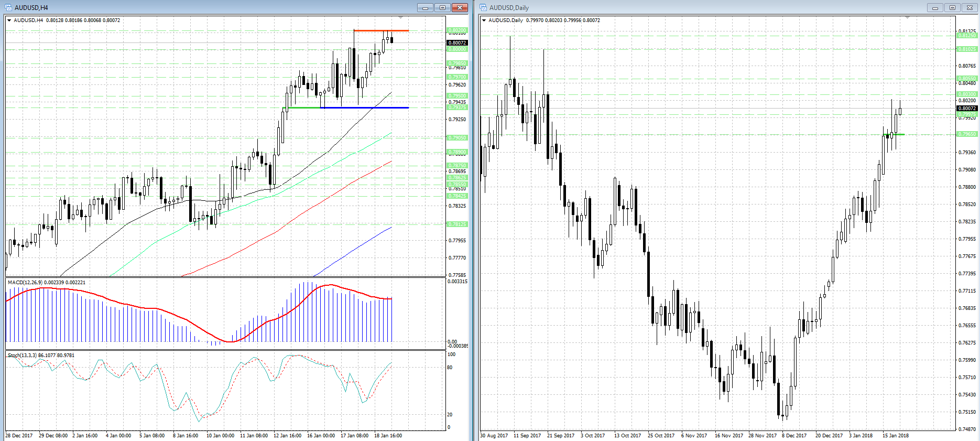Minimize the AUDUSD,H4 chart window
Viewport: 980px width, 441px height.
[425, 7]
